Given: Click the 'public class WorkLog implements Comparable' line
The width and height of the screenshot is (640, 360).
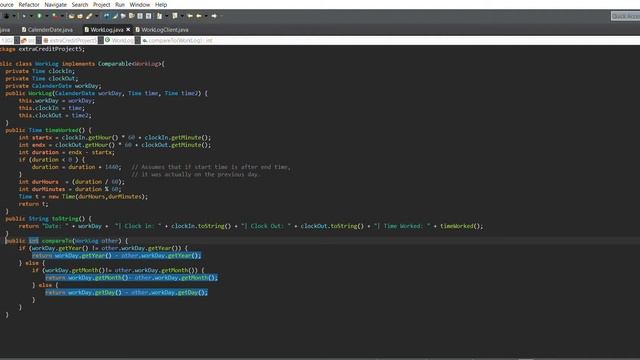Looking at the screenshot, I should [x=82, y=64].
